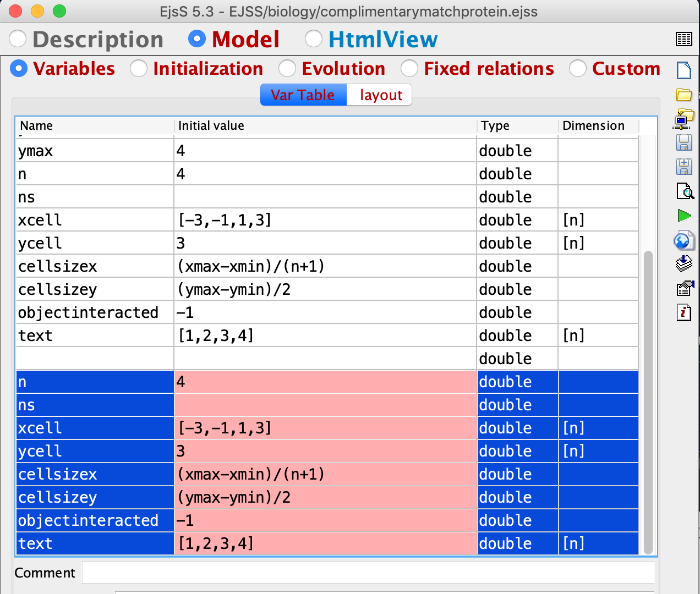The width and height of the screenshot is (700, 594).
Task: Switch to the Initialization radio option
Action: click(139, 69)
